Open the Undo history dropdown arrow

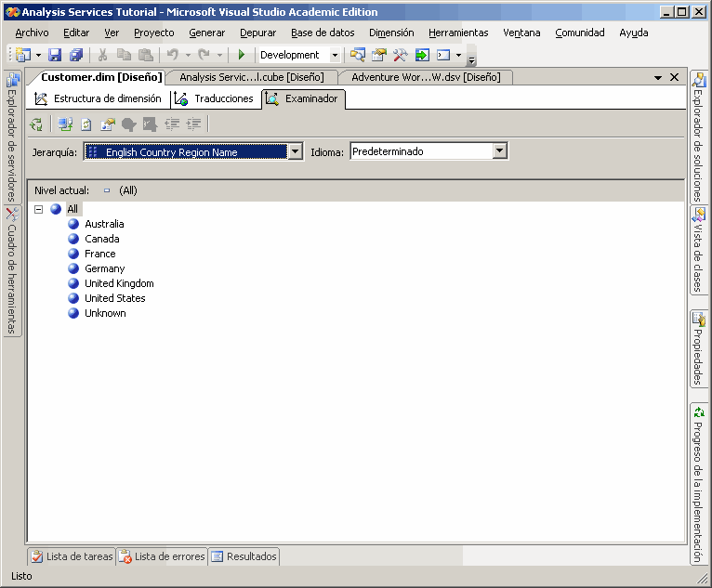(x=188, y=56)
